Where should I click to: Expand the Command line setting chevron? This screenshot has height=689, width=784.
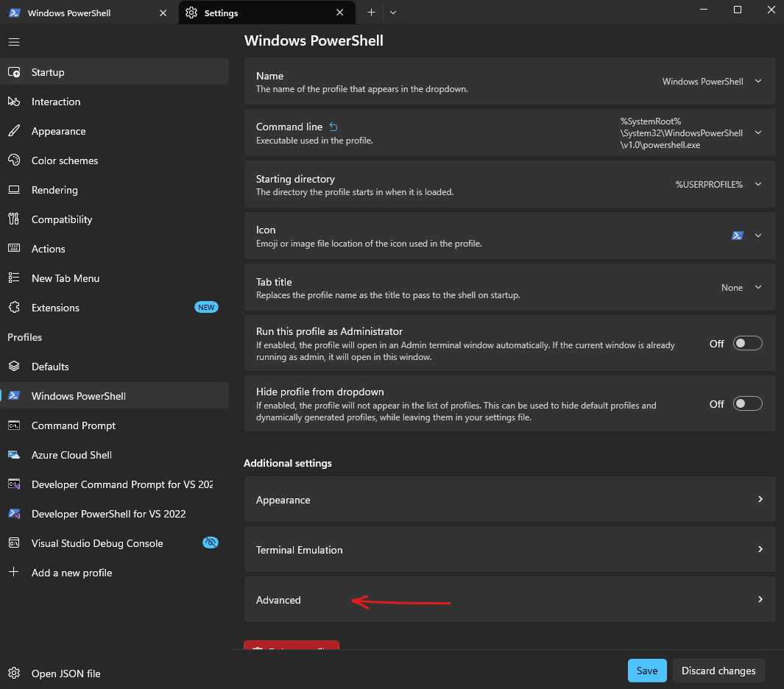(758, 133)
